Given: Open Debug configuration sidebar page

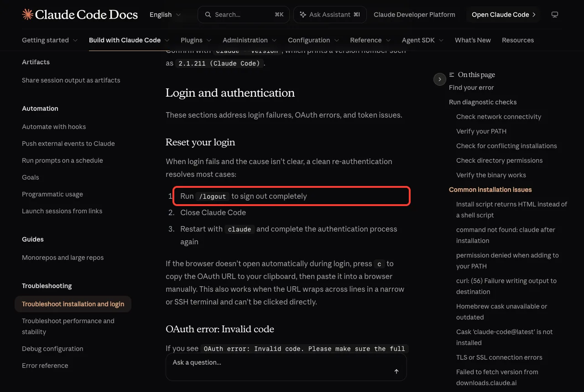Looking at the screenshot, I should tap(52, 349).
